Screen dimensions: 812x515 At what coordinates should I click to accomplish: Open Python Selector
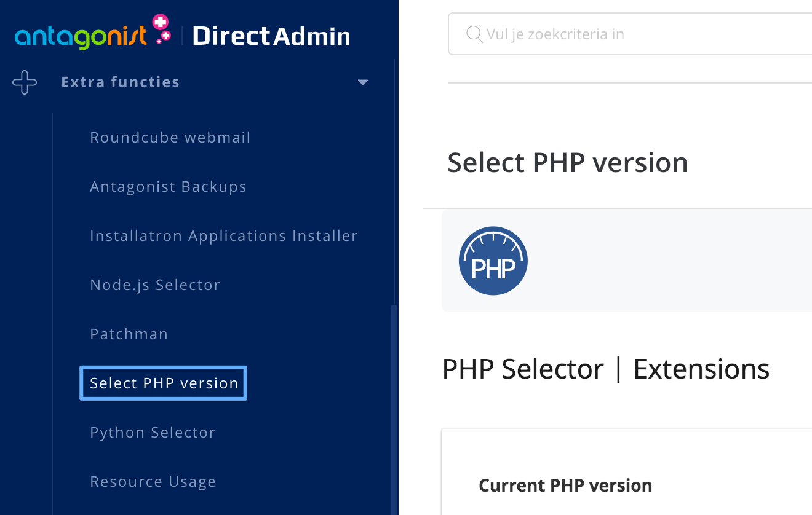[x=153, y=432]
